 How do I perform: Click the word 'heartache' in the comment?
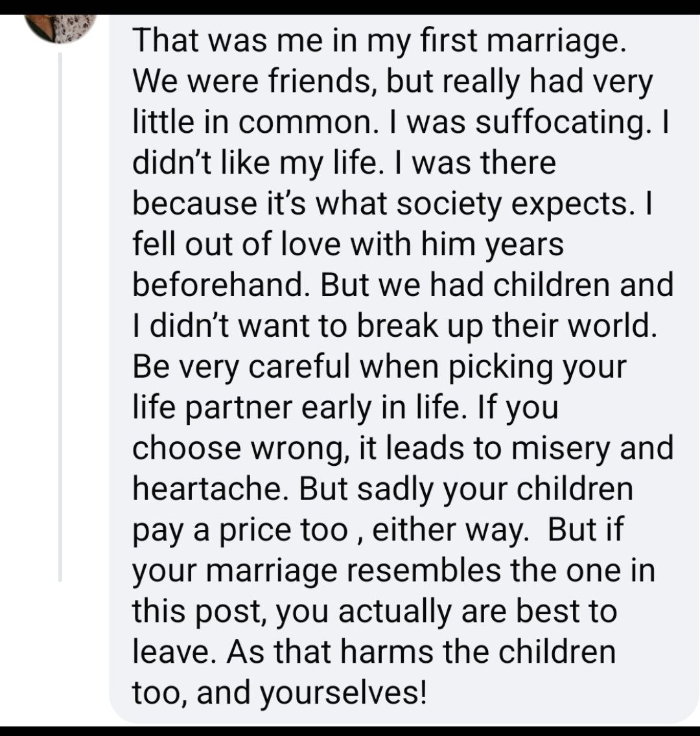tap(211, 489)
